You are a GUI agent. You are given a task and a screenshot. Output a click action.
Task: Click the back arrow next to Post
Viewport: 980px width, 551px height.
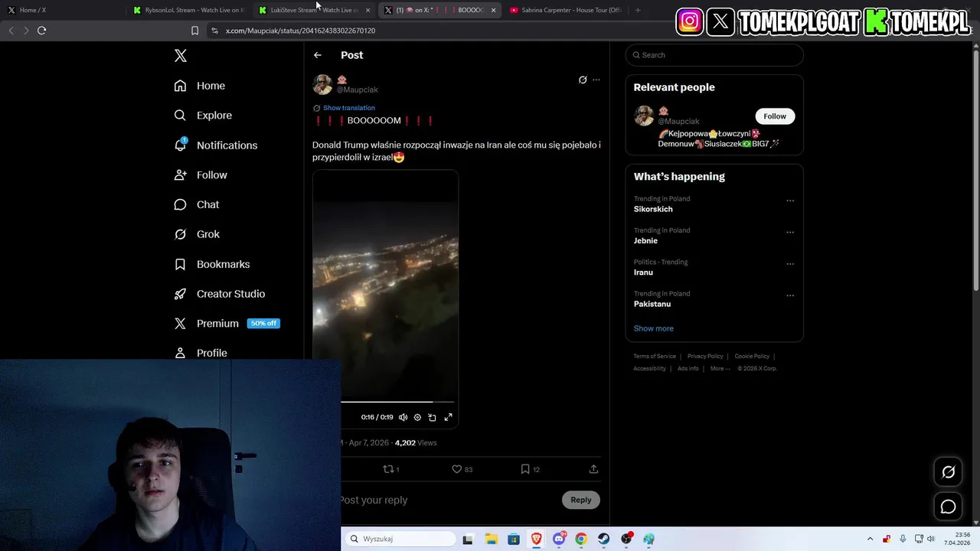(318, 55)
